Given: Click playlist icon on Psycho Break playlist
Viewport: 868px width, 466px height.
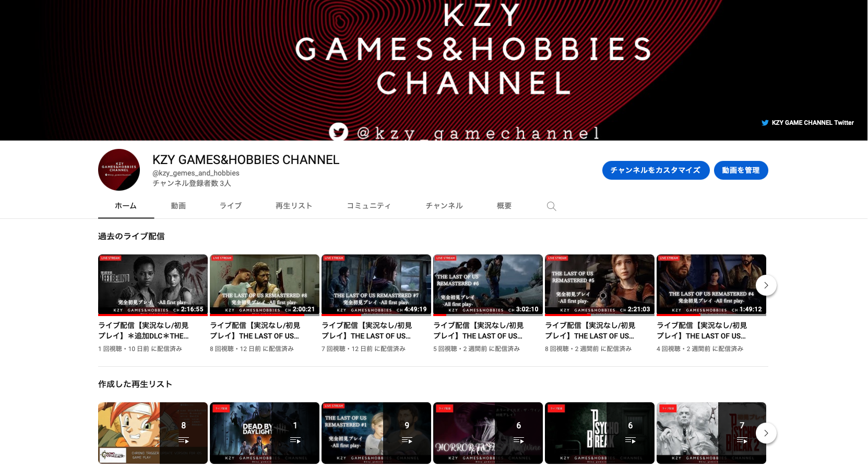Looking at the screenshot, I should tap(630, 440).
